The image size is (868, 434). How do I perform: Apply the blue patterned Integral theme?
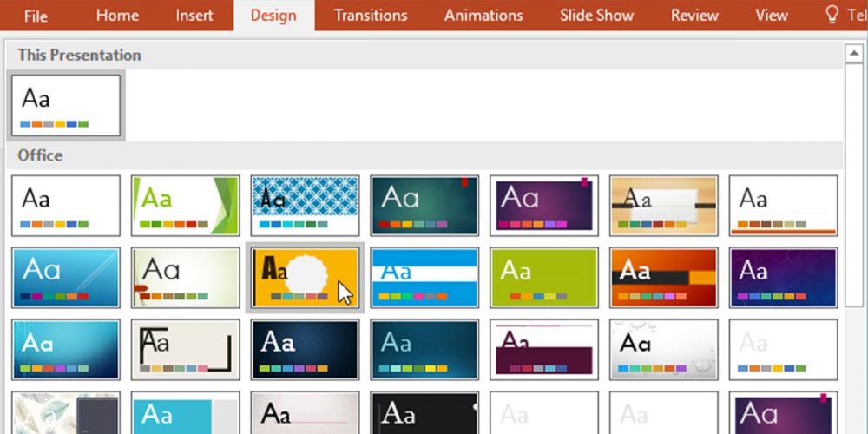click(305, 205)
